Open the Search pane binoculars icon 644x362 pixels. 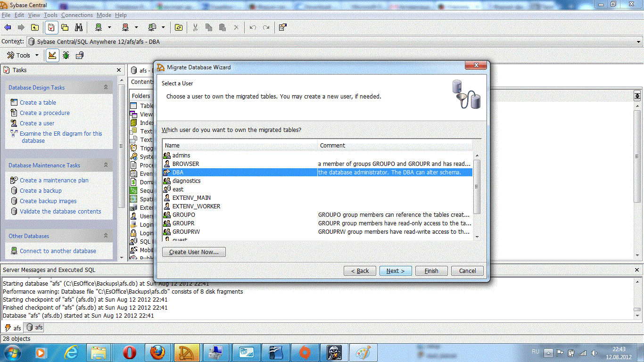(79, 27)
